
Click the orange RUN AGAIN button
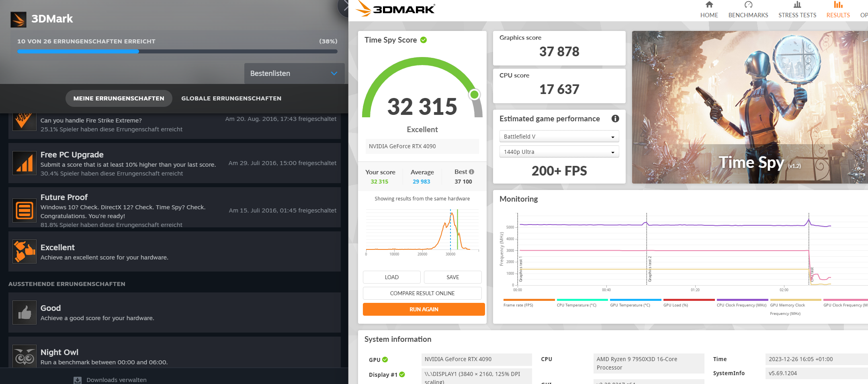(x=424, y=309)
